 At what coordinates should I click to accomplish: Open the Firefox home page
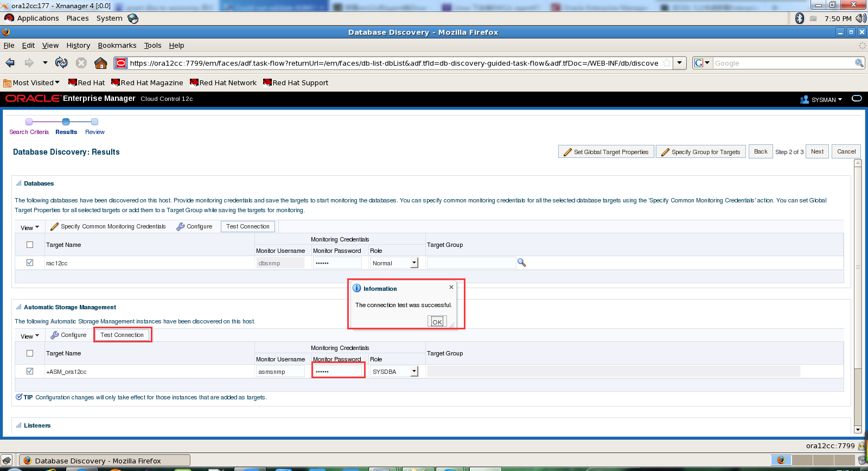pos(101,63)
